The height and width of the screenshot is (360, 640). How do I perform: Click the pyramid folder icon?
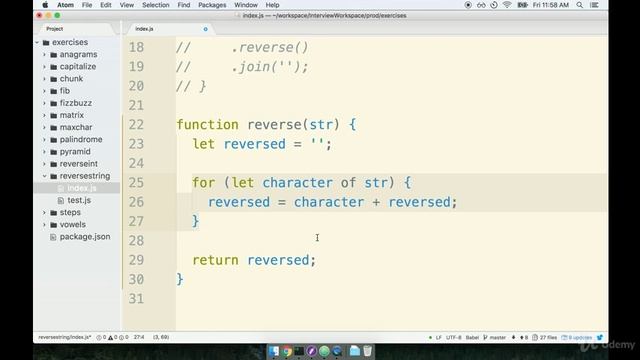(53, 152)
